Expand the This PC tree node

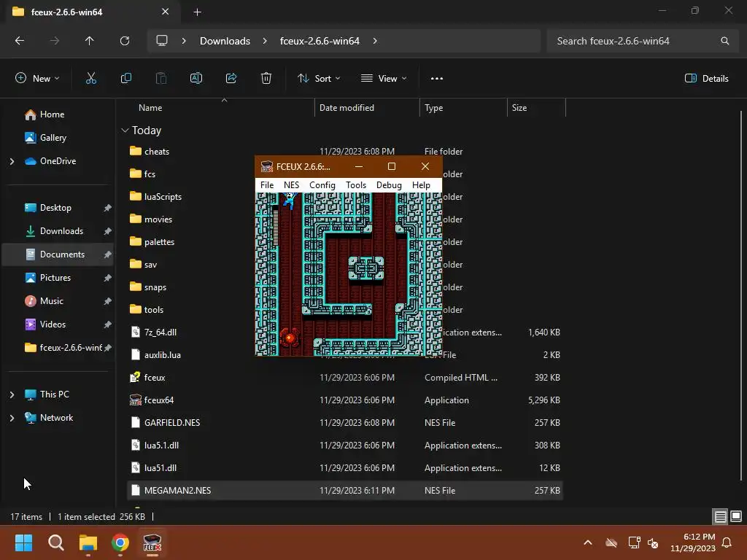(x=12, y=394)
